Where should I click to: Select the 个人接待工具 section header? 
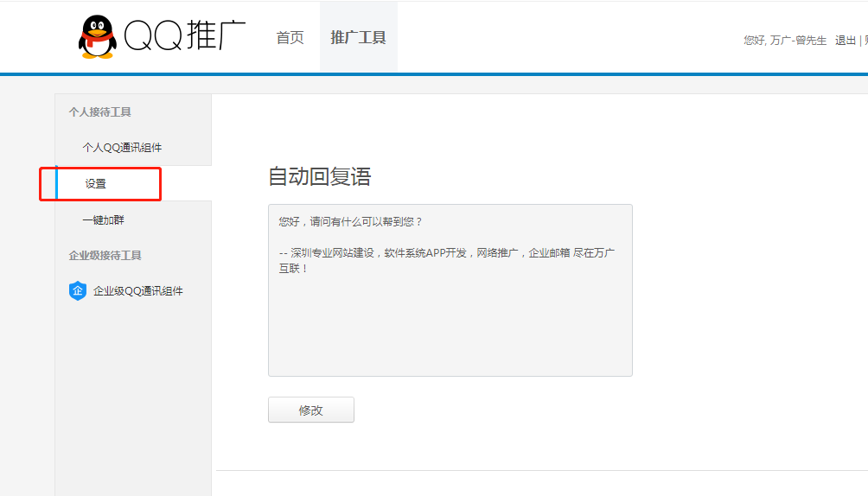(100, 112)
